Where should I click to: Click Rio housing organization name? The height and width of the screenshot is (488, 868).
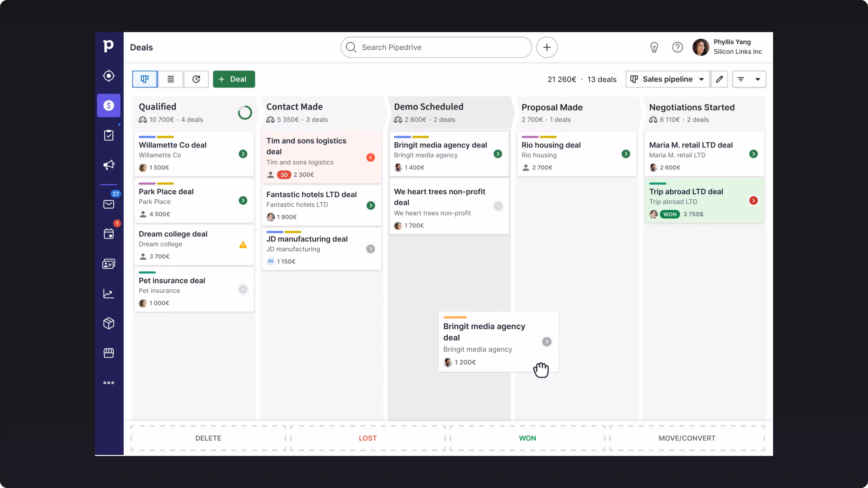point(539,155)
